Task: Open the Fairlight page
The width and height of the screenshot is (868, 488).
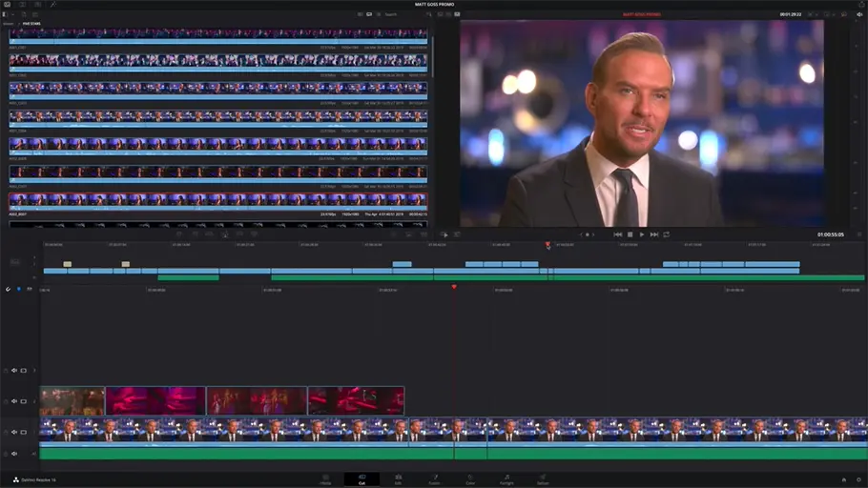Action: (506, 479)
